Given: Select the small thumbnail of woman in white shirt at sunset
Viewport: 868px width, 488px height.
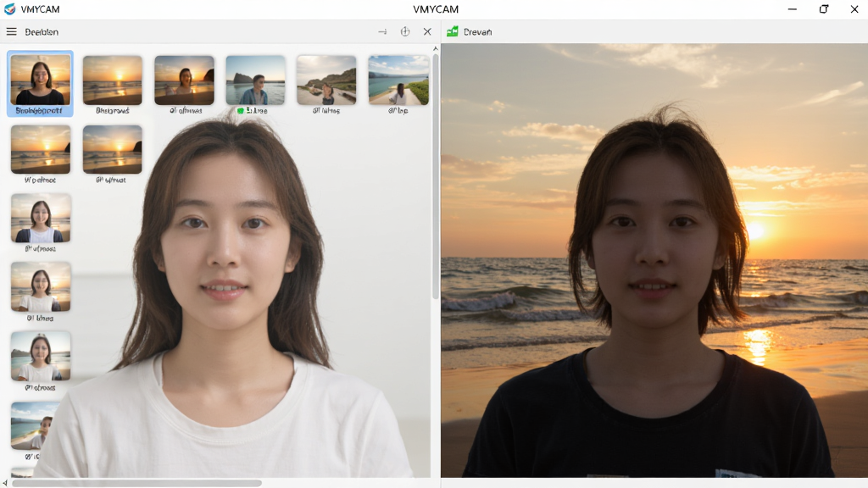Looking at the screenshot, I should tap(41, 286).
